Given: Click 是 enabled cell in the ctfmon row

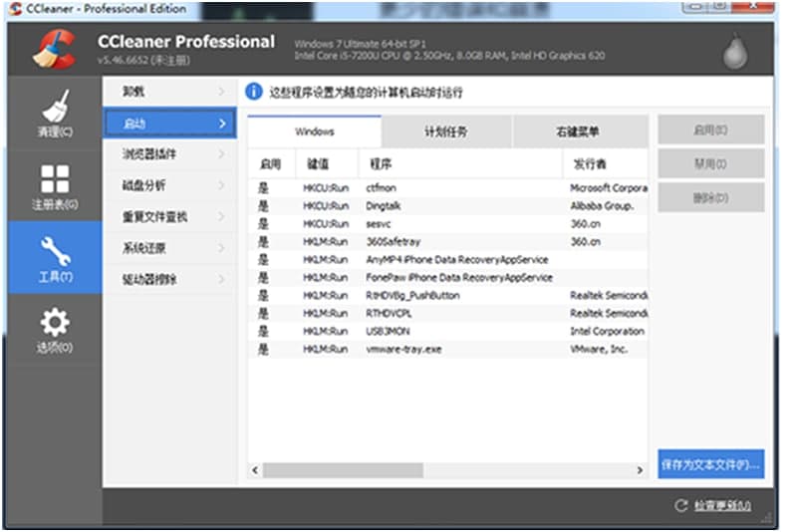Looking at the screenshot, I should click(263, 187).
